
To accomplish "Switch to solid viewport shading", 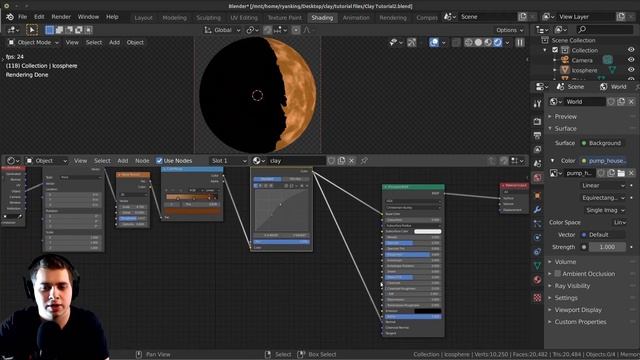I will (x=478, y=42).
